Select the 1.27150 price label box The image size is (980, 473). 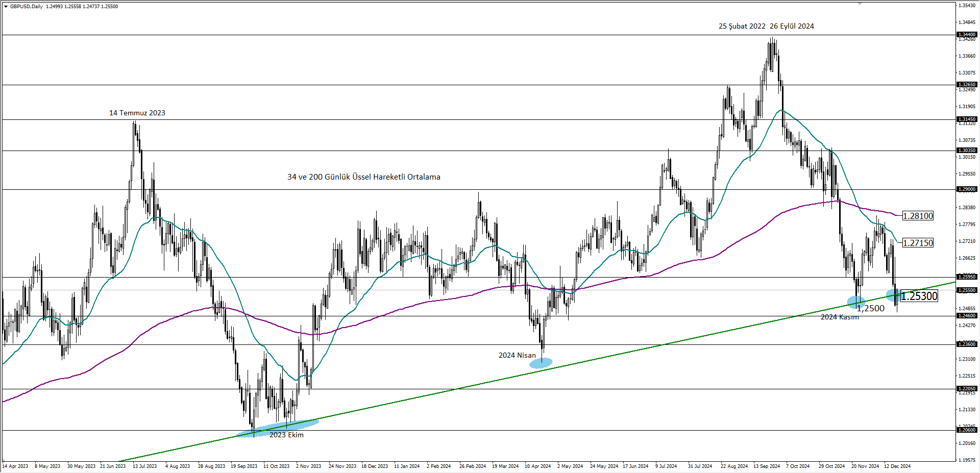click(x=918, y=243)
